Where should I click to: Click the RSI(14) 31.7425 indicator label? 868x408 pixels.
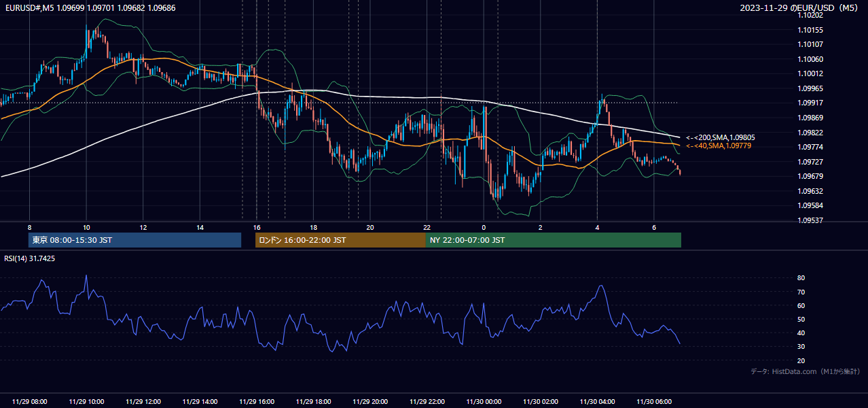click(30, 258)
